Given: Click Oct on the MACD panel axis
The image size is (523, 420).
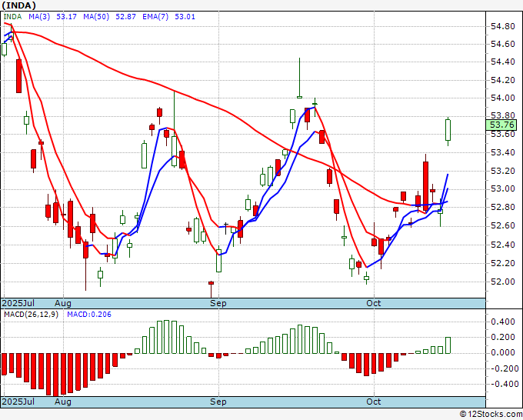Looking at the screenshot, I should click(x=373, y=402).
